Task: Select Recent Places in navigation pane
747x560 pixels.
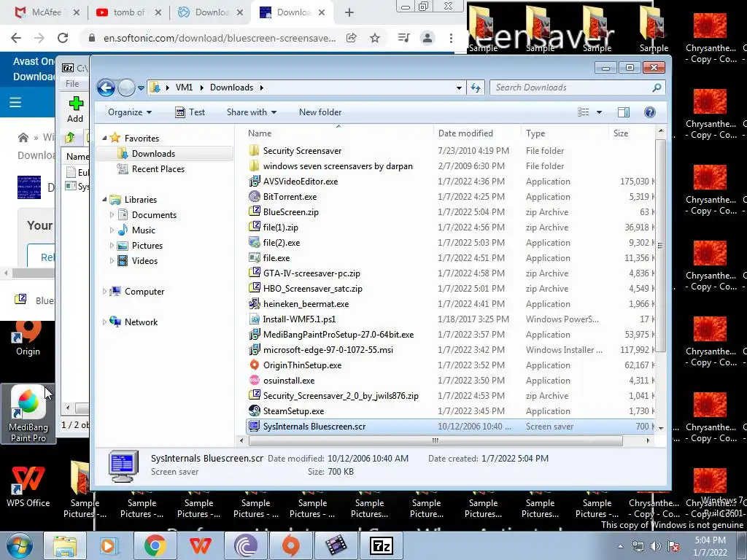Action: click(x=158, y=169)
